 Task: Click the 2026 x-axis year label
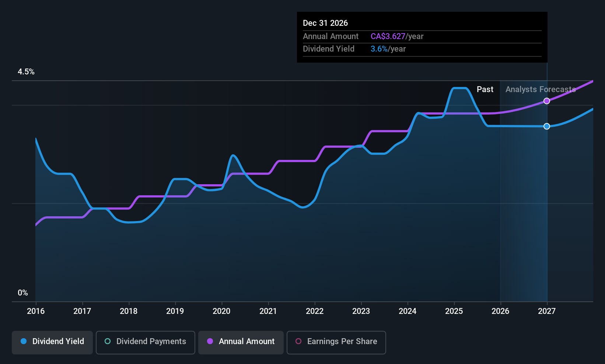coord(500,311)
